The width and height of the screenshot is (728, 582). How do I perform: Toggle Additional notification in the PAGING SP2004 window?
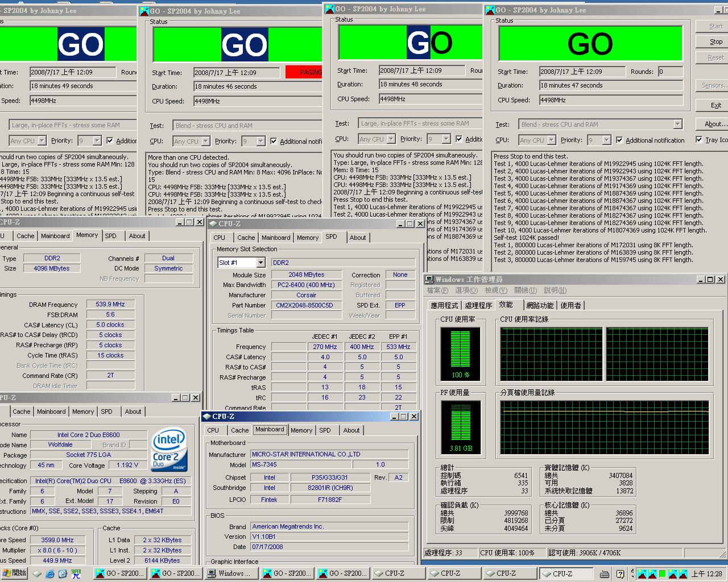click(x=274, y=142)
